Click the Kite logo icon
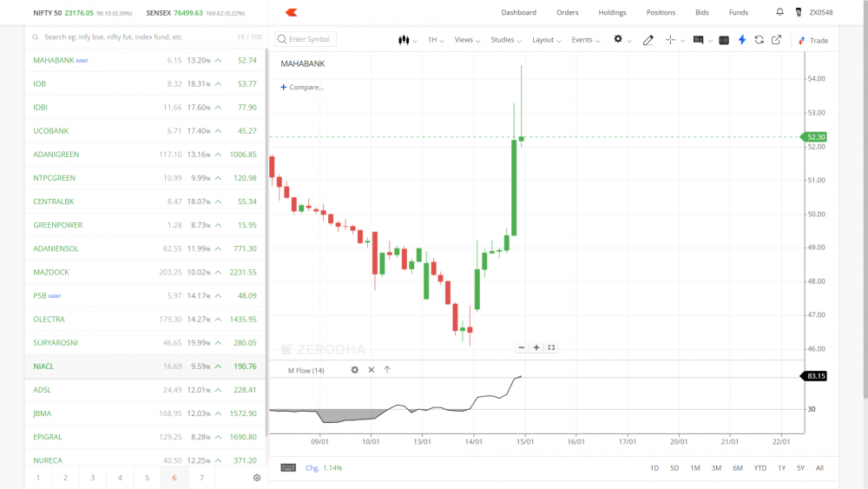Screen dimensions: 868x489 (x=292, y=12)
